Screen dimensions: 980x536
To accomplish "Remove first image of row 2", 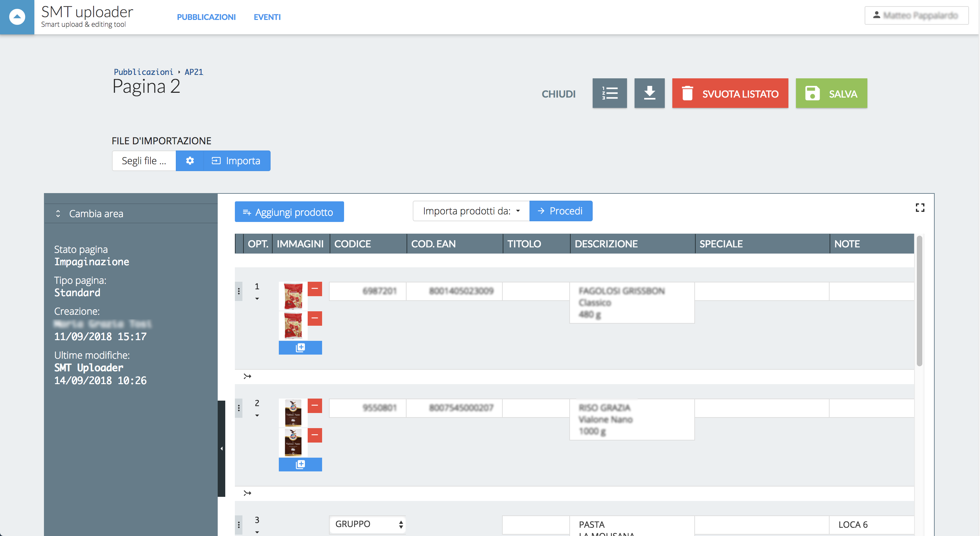I will pyautogui.click(x=315, y=406).
